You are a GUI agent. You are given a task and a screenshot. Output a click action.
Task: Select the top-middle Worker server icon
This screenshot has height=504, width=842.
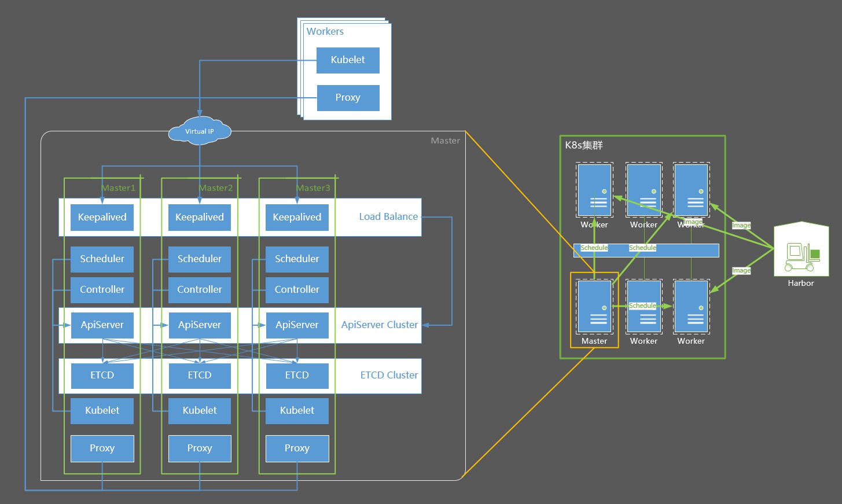[x=644, y=190]
